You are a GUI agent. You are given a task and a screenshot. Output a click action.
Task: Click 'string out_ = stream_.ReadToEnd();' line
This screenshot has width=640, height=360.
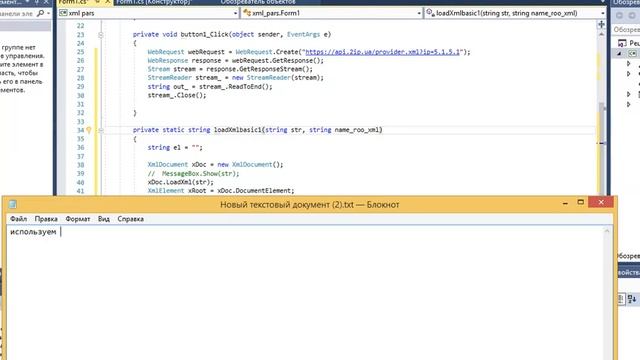click(x=210, y=87)
